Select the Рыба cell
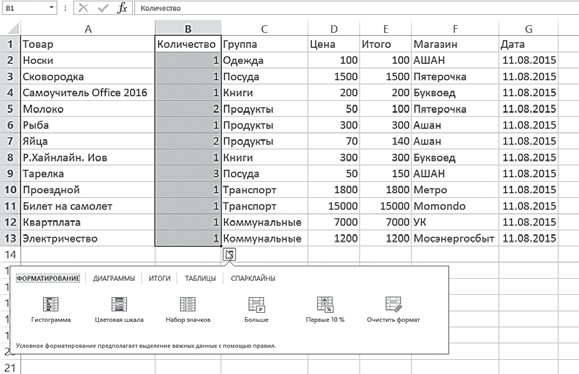Image resolution: width=579 pixels, height=374 pixels. click(88, 125)
